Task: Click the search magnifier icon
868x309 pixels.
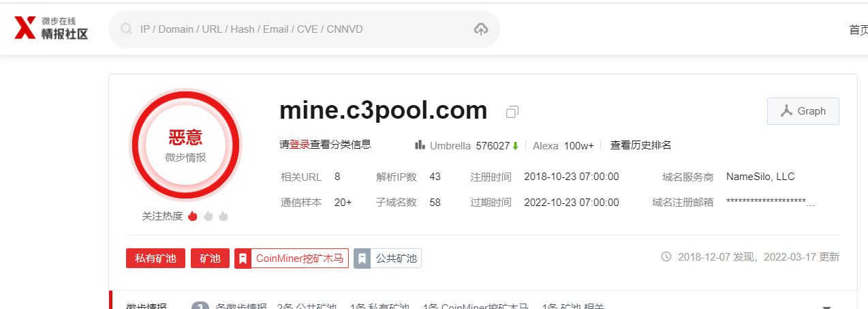Action: tap(126, 29)
